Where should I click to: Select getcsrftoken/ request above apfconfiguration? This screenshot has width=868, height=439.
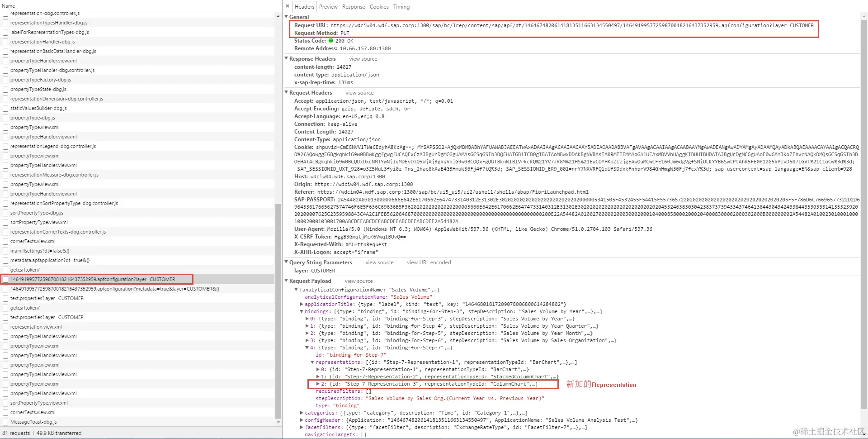pos(137,270)
